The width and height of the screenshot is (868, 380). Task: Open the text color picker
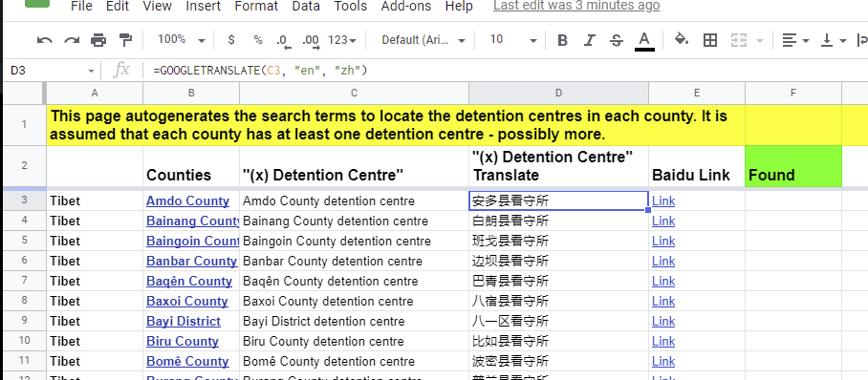click(644, 41)
